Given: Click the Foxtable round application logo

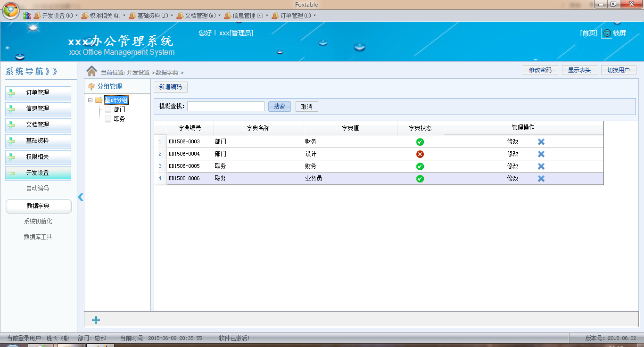Looking at the screenshot, I should tap(11, 10).
